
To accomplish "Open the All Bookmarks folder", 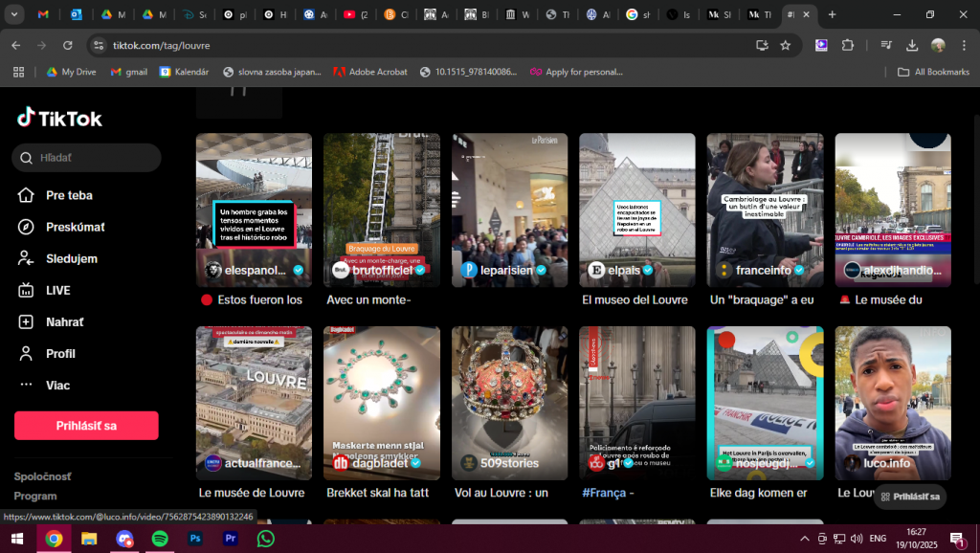I will click(933, 72).
